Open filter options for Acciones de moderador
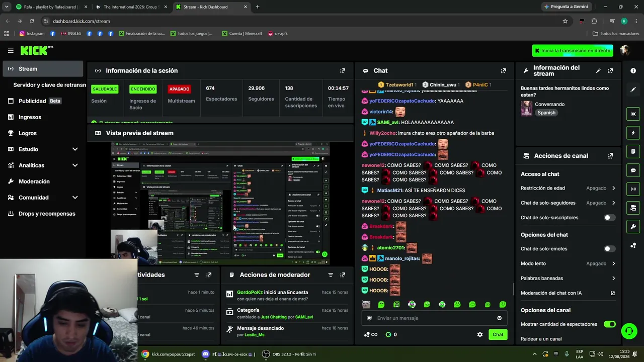The image size is (644, 362). click(x=331, y=275)
